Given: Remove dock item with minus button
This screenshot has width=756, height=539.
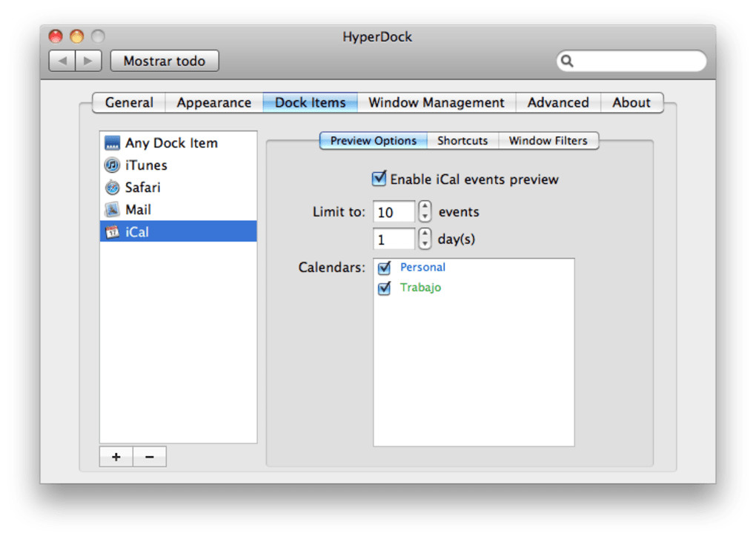Looking at the screenshot, I should [150, 457].
